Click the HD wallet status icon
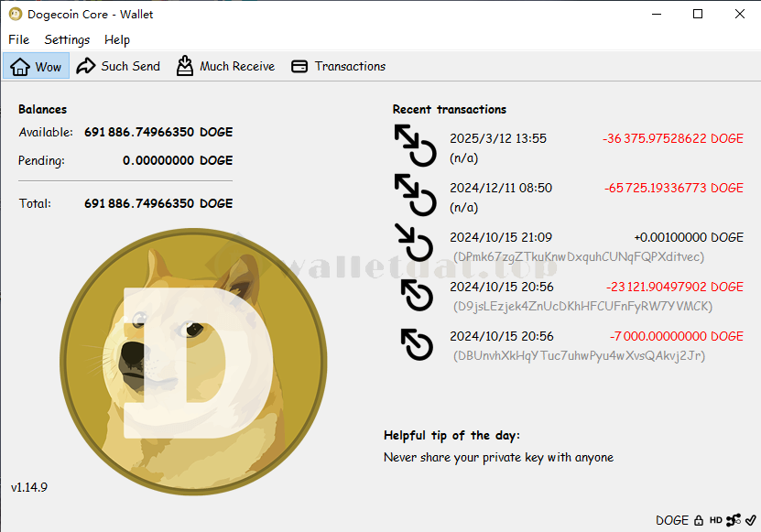Screen dimensions: 761x532 (x=715, y=520)
